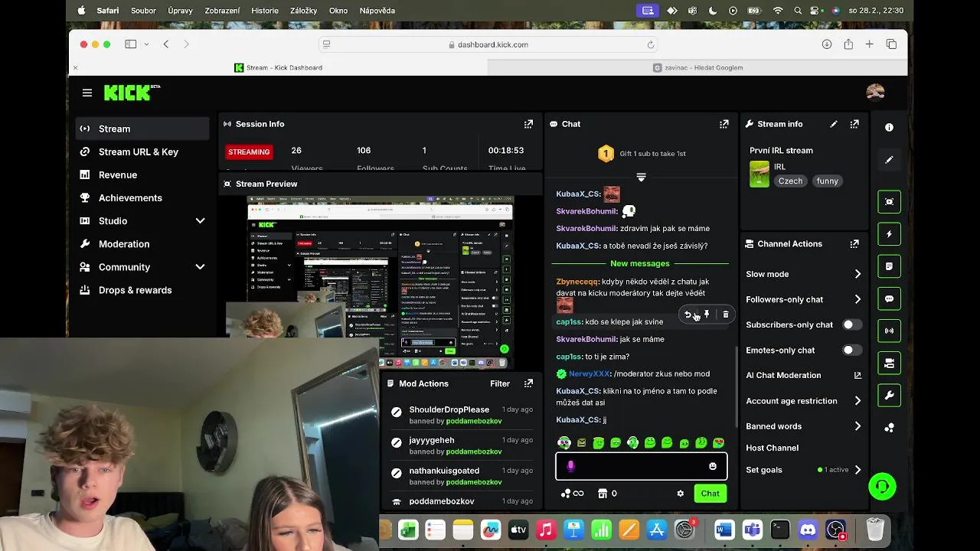This screenshot has width=980, height=551.
Task: Click the Safari share icon
Action: pyautogui.click(x=848, y=44)
